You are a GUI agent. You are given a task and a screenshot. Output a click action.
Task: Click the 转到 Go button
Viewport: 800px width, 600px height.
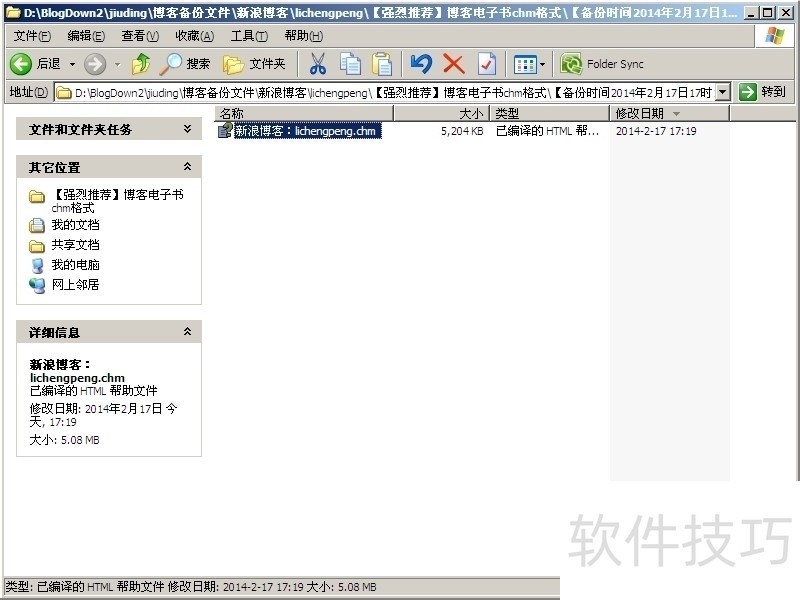point(763,92)
